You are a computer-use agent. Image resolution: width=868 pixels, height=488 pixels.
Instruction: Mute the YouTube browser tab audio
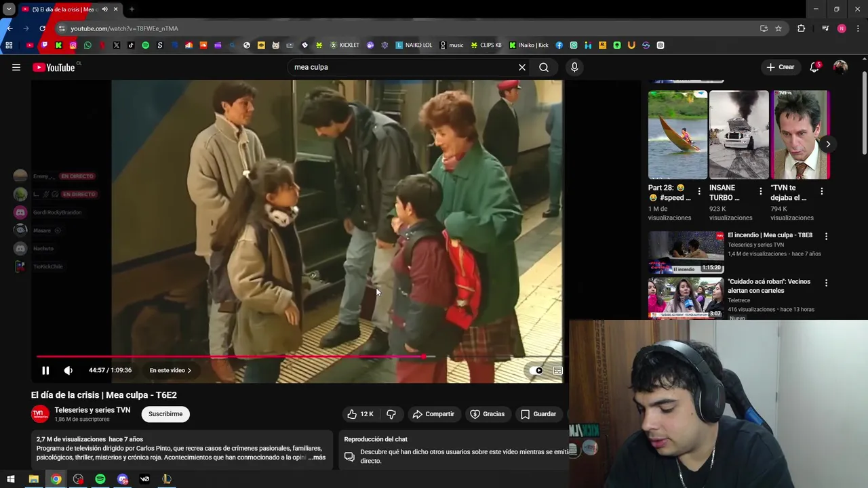point(104,9)
